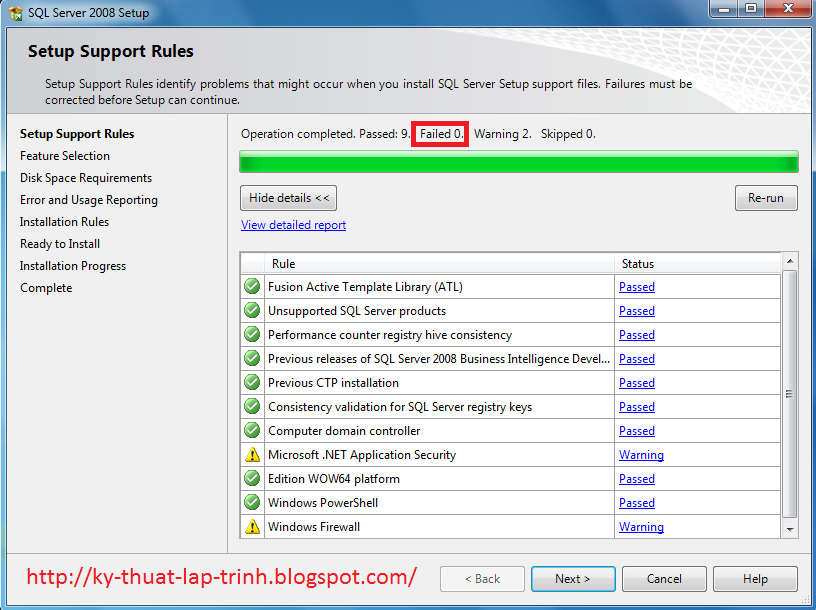This screenshot has width=816, height=610.
Task: Open Passed status for Performance counter registry hive
Action: [x=636, y=335]
